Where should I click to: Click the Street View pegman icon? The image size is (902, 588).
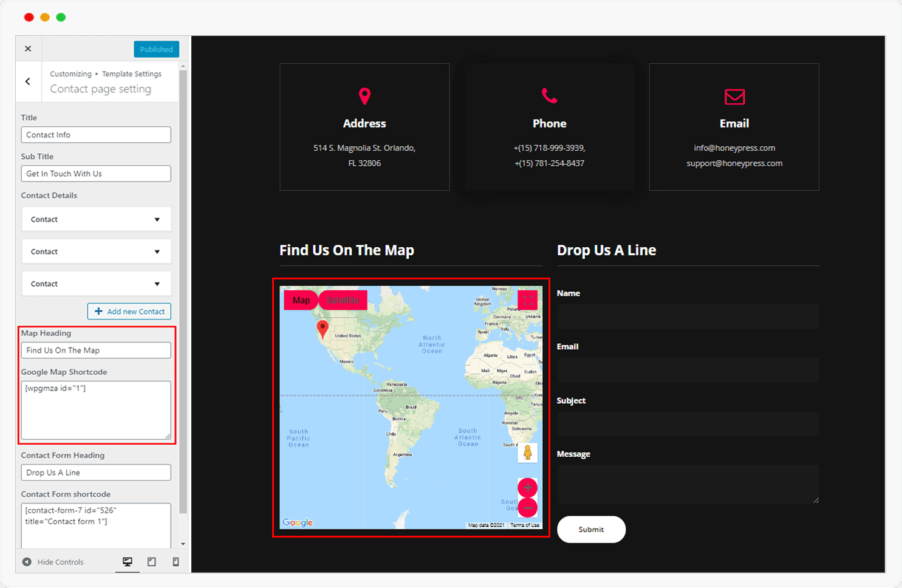(x=527, y=453)
